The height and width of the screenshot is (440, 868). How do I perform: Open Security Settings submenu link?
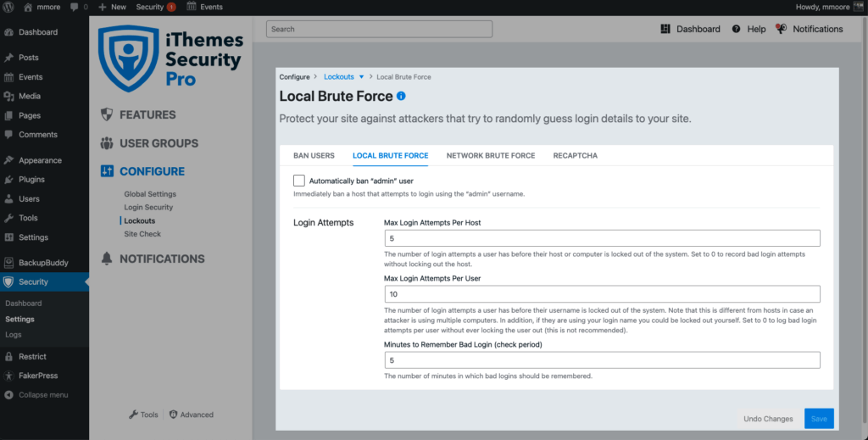pos(20,320)
